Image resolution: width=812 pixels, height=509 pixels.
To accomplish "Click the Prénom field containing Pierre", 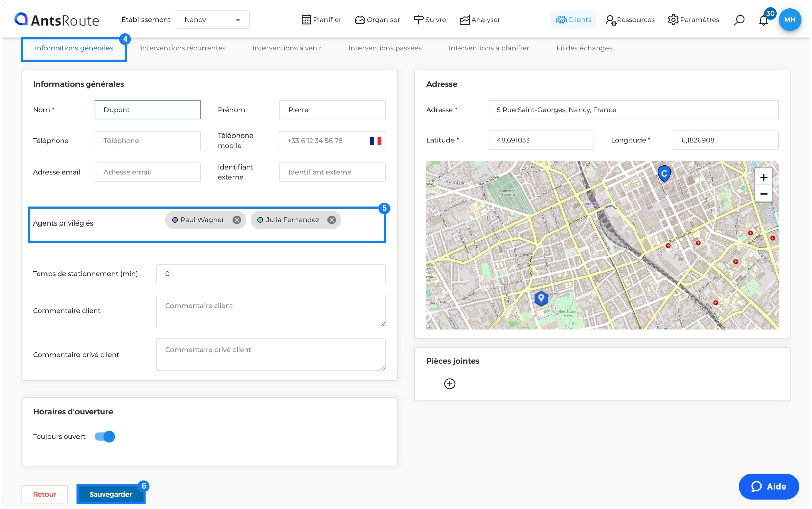I will 332,110.
